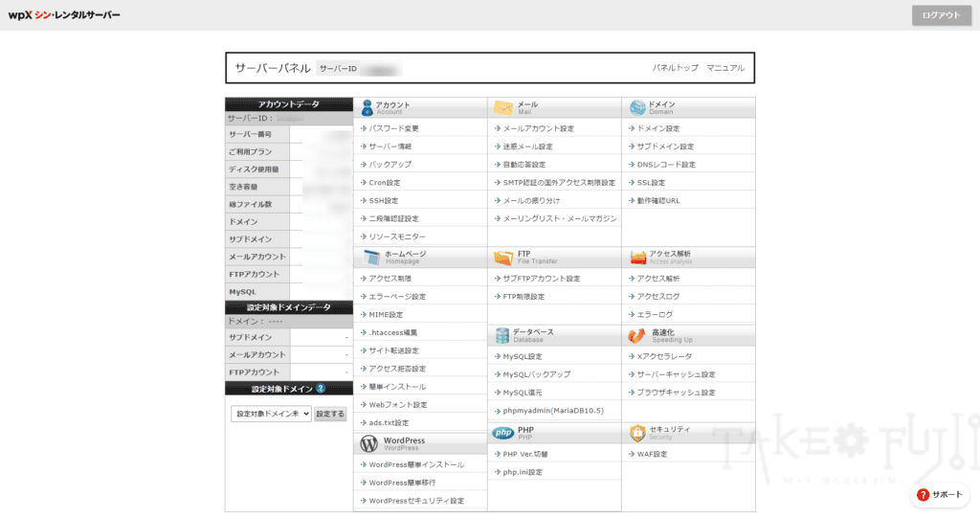Open MySQL設定
This screenshot has width=980, height=518.
[x=523, y=356]
